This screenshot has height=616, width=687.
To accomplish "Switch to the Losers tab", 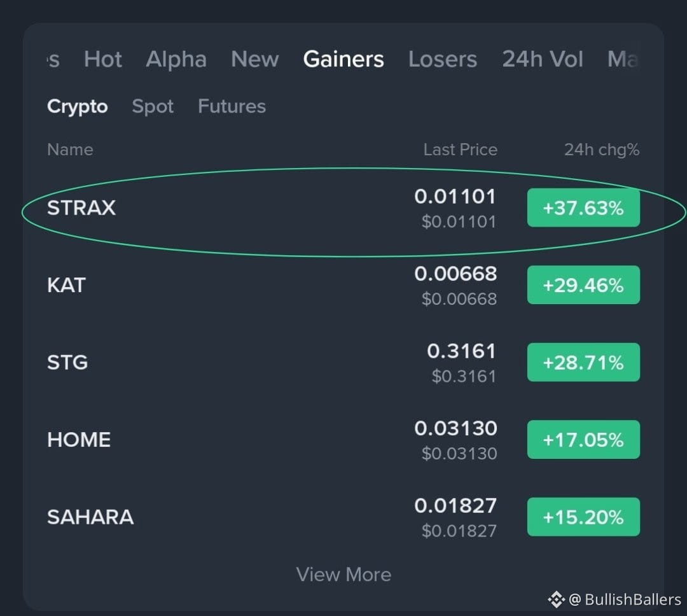I will coord(443,59).
